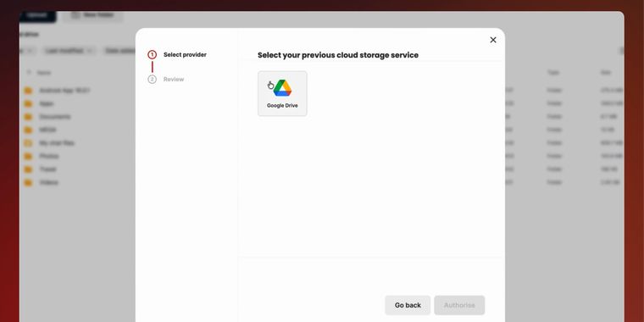Click the Name column header in background list
This screenshot has width=644, height=322.
click(x=44, y=73)
